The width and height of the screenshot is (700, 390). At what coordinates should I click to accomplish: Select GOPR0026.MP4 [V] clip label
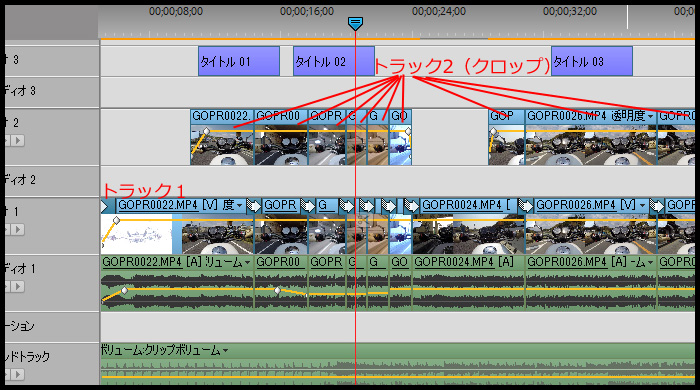point(586,205)
